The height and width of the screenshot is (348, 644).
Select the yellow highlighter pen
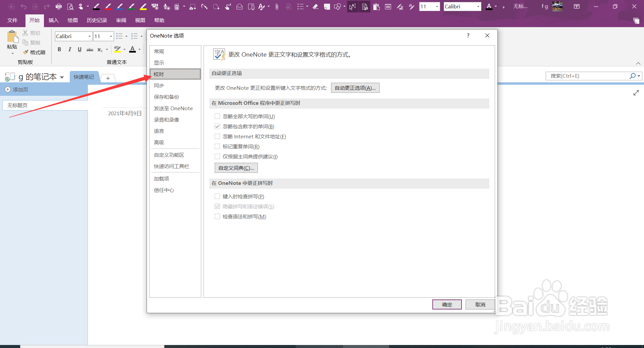tap(143, 6)
